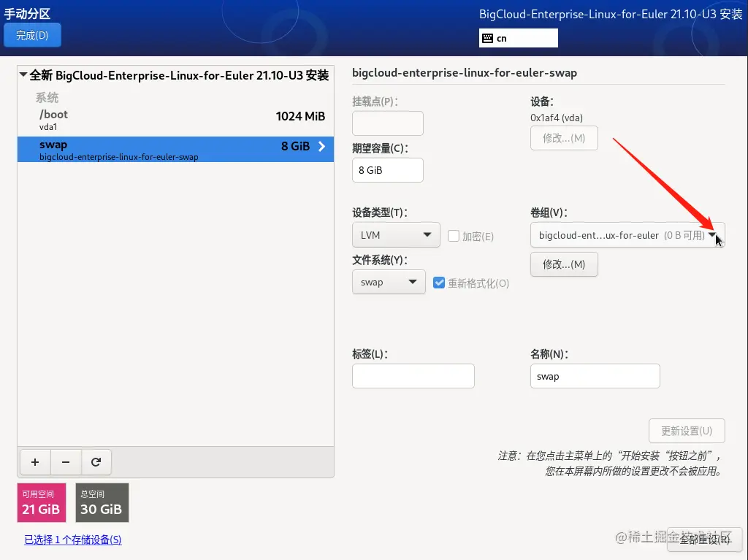
Task: Expand the bigcloud-ent...ux-for-euler volume group dropdown
Action: (x=713, y=235)
